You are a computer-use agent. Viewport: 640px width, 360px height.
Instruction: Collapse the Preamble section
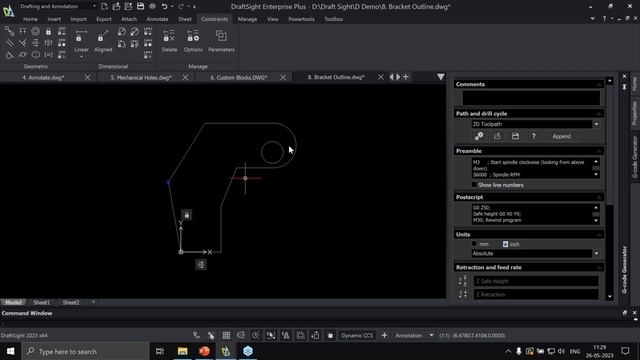pos(599,151)
